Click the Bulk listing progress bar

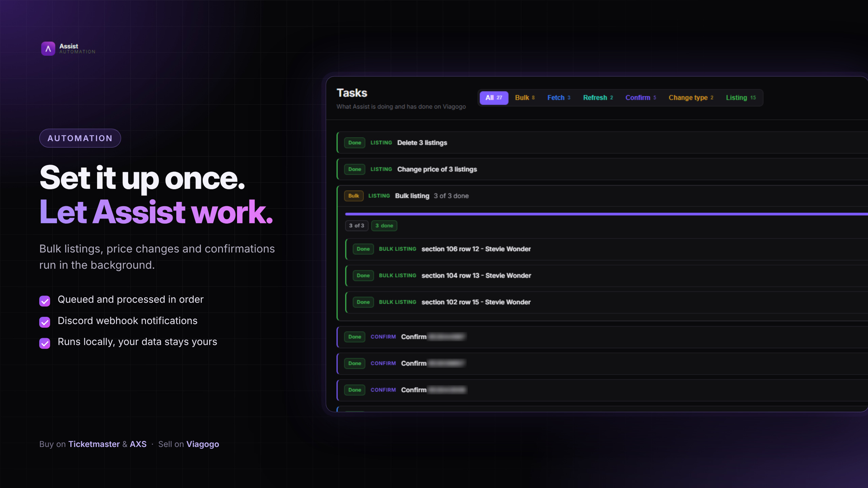[606, 214]
